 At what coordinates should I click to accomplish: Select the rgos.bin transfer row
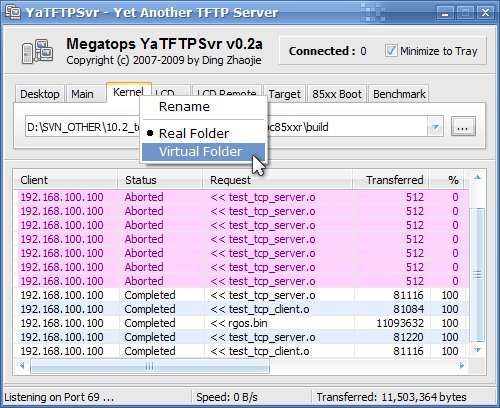(x=242, y=323)
